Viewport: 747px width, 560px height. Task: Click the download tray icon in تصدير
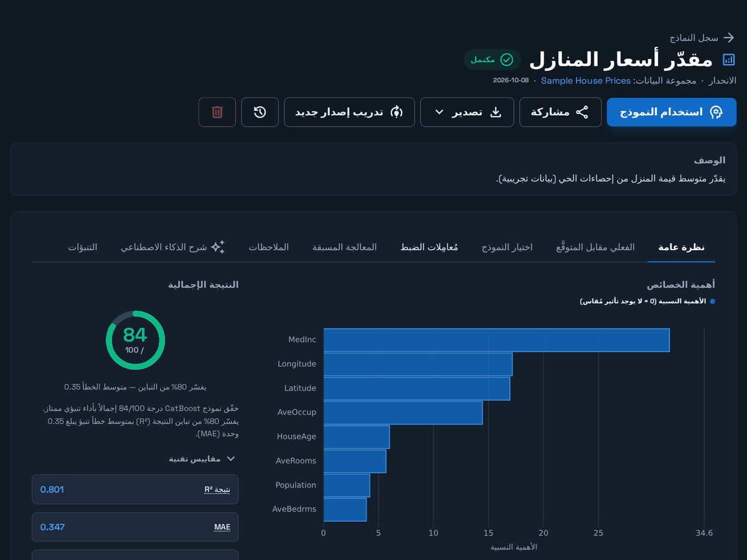[x=496, y=112]
